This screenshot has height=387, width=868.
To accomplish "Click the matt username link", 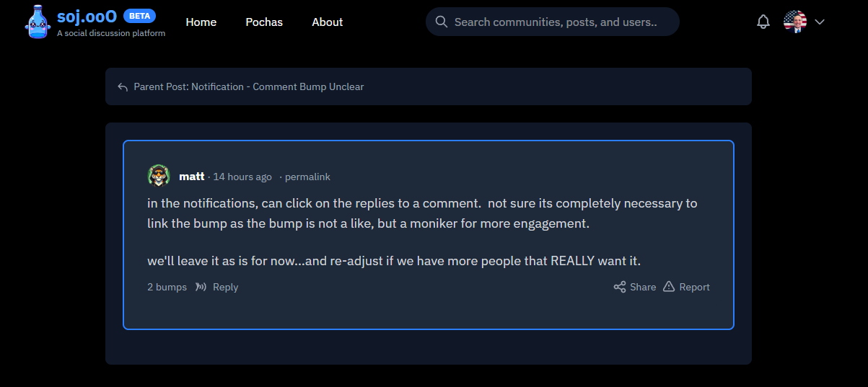I will [x=192, y=177].
